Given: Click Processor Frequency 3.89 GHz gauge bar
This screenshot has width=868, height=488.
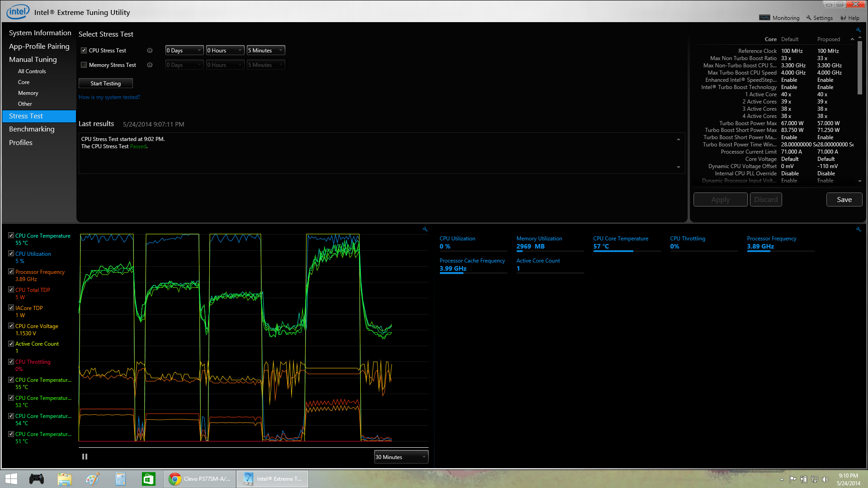Looking at the screenshot, I should click(781, 251).
